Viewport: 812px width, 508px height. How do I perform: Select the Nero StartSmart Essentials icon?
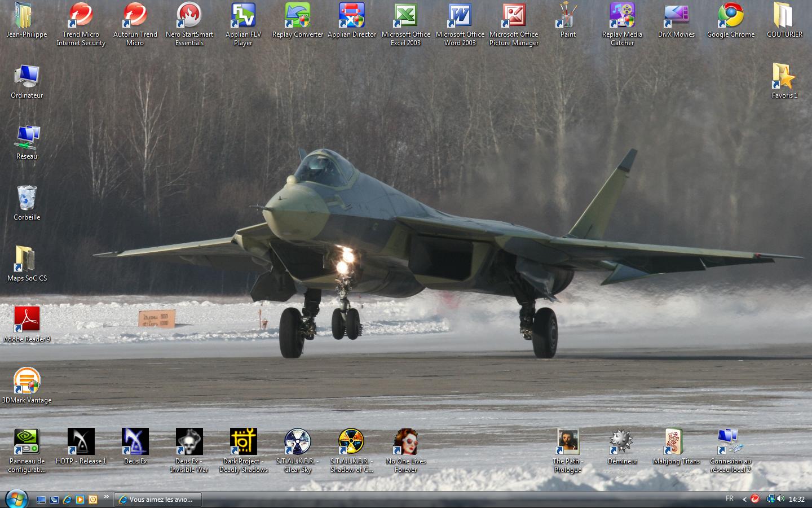pyautogui.click(x=189, y=16)
